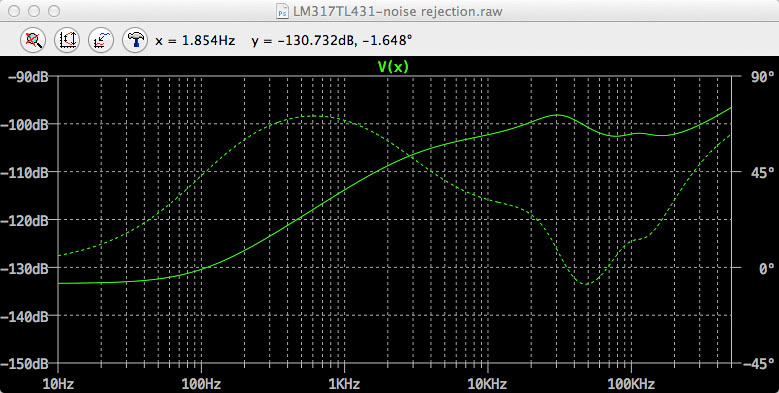This screenshot has width=779, height=393.
Task: Click the -90dB left axis label
Action: pos(28,77)
